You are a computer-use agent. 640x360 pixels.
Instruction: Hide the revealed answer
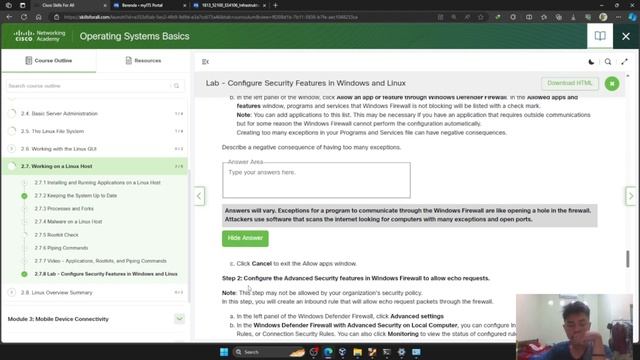pyautogui.click(x=245, y=238)
